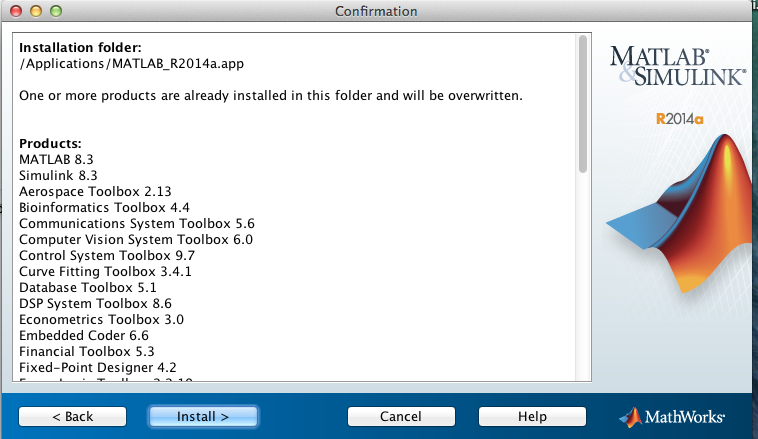This screenshot has width=758, height=439.
Task: Close the Confirmation window
Action: click(16, 11)
